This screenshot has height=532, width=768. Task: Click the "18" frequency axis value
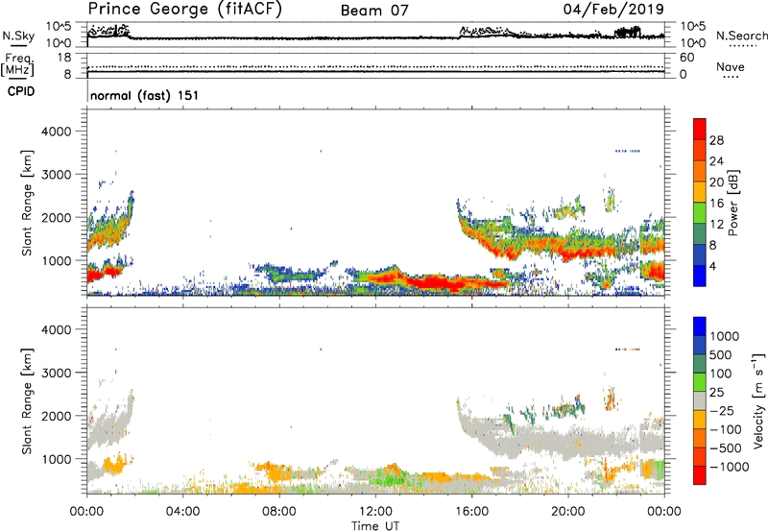tap(63, 58)
